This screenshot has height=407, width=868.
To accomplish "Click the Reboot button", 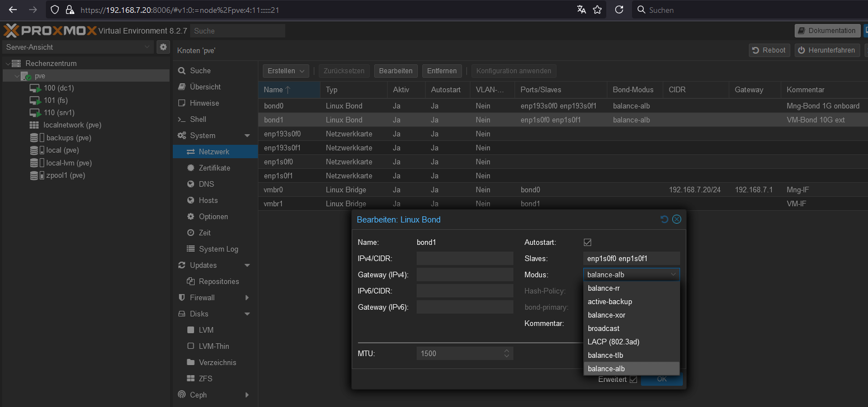I will [769, 50].
